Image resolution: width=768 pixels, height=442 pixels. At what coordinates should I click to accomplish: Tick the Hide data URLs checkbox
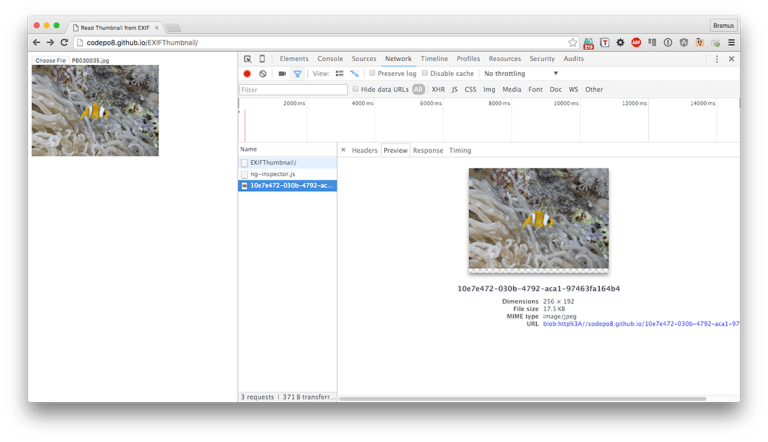tap(356, 89)
